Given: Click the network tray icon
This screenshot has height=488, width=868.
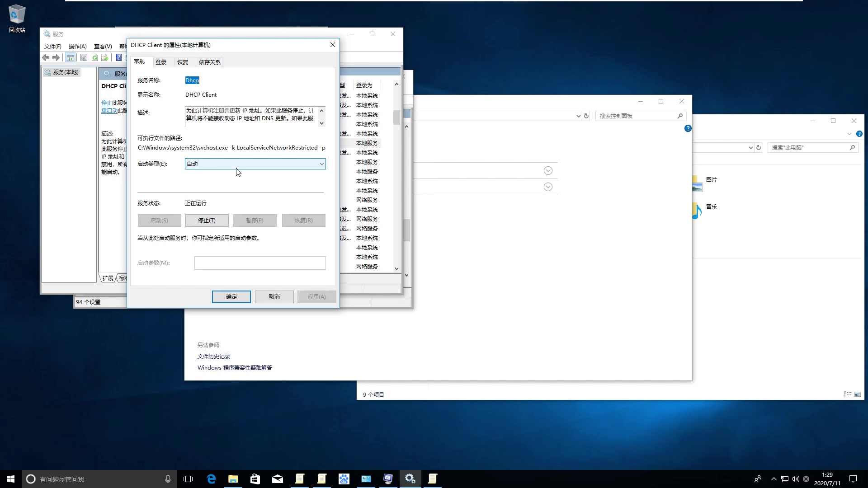Looking at the screenshot, I should [785, 479].
